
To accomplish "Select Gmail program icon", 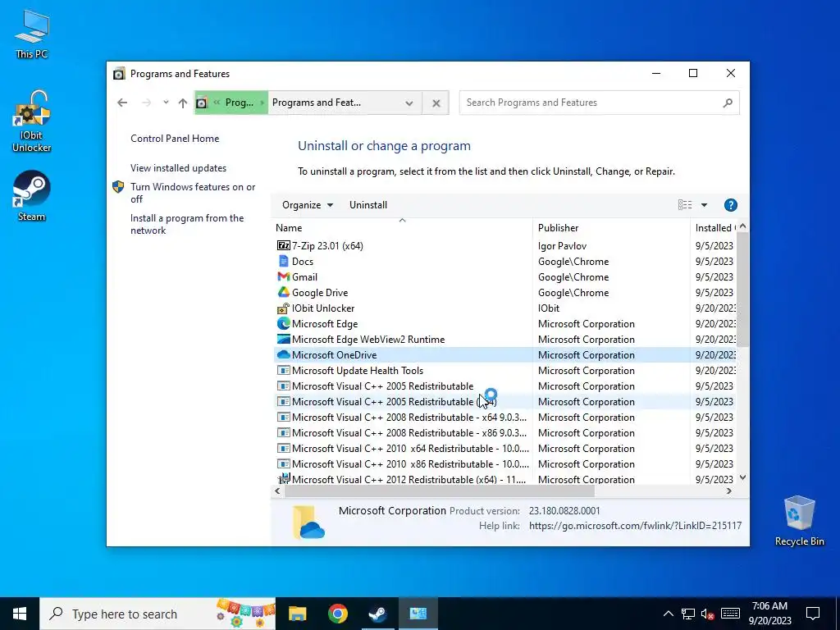I will tap(283, 276).
